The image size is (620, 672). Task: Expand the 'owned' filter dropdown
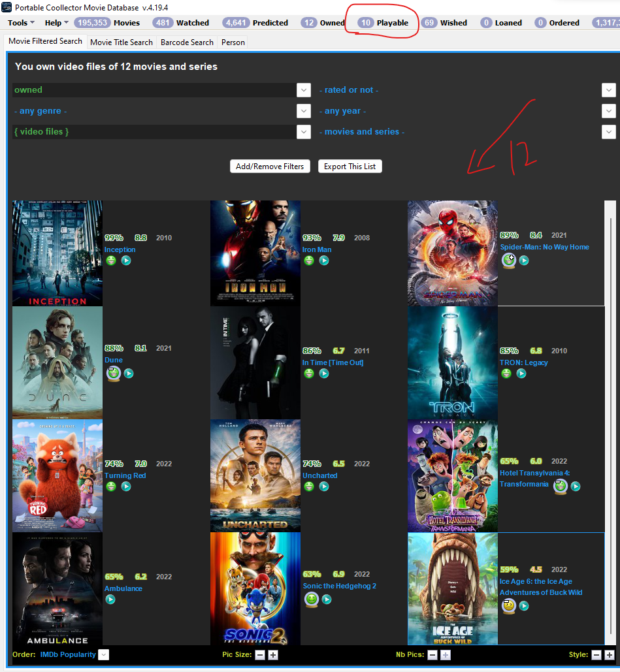coord(304,90)
